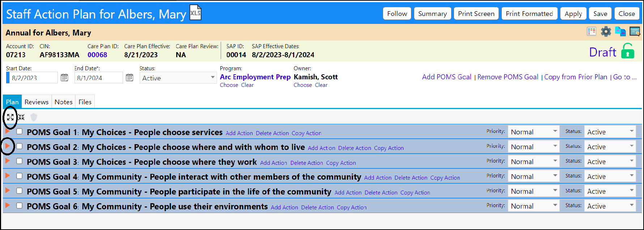Click Add POMS Goal link
644x230 pixels.
[x=446, y=77]
